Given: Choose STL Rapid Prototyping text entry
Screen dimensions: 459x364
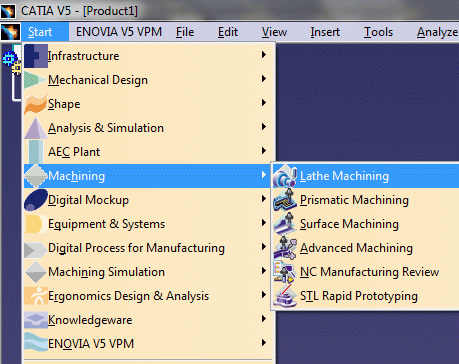Looking at the screenshot, I should (x=359, y=296).
